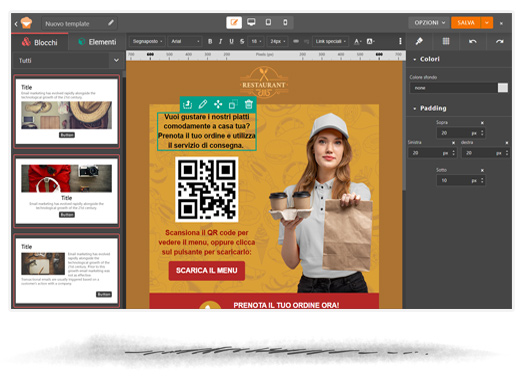Viewport: 526px width, 387px height.
Task: Adjust the Sotto padding stepper
Action: [482, 180]
